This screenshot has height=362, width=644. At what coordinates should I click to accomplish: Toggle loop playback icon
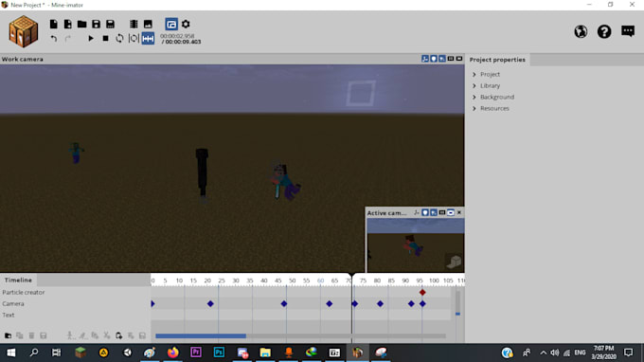tap(119, 39)
